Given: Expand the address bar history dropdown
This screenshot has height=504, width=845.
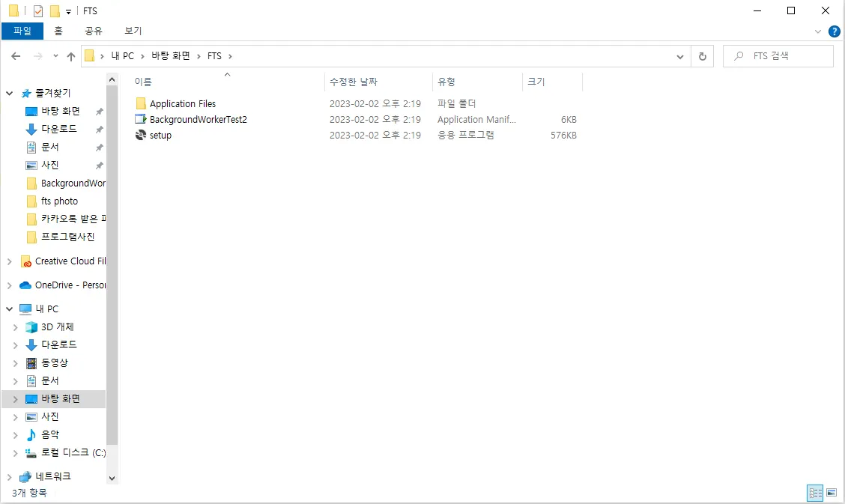Looking at the screenshot, I should 680,56.
